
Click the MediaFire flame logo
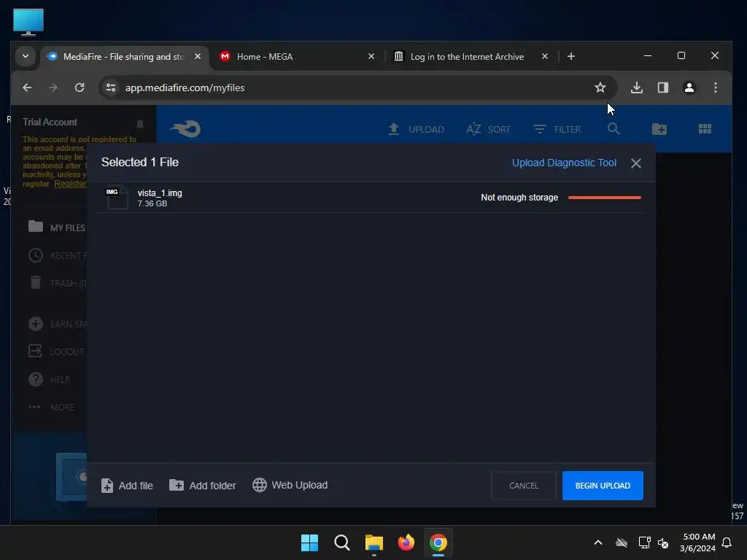click(x=186, y=128)
